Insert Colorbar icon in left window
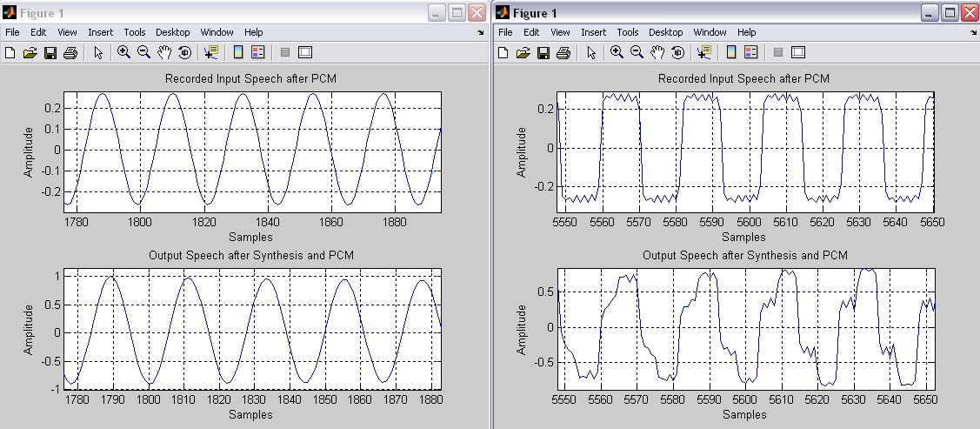Image resolution: width=980 pixels, height=429 pixels. tap(238, 52)
